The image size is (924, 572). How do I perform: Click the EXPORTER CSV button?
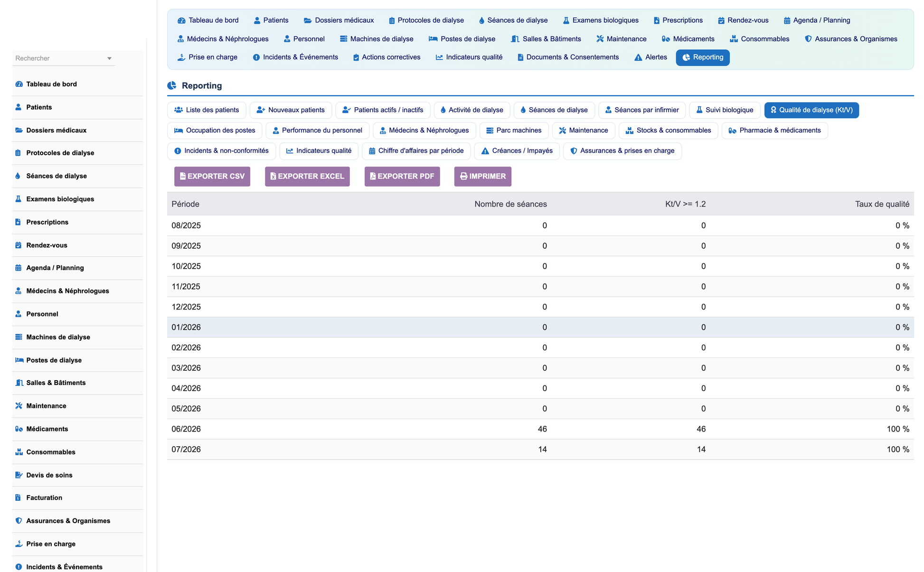(212, 177)
